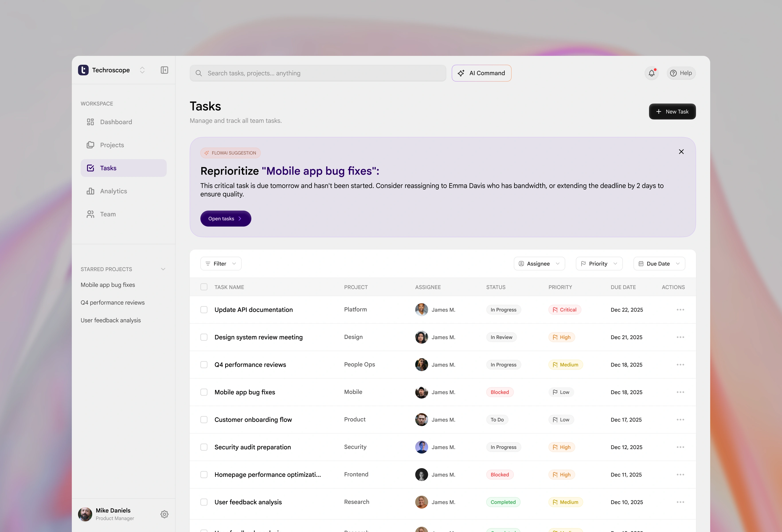Screen dimensions: 782x532
Task: Go to Analytics in sidebar
Action: tap(113, 191)
